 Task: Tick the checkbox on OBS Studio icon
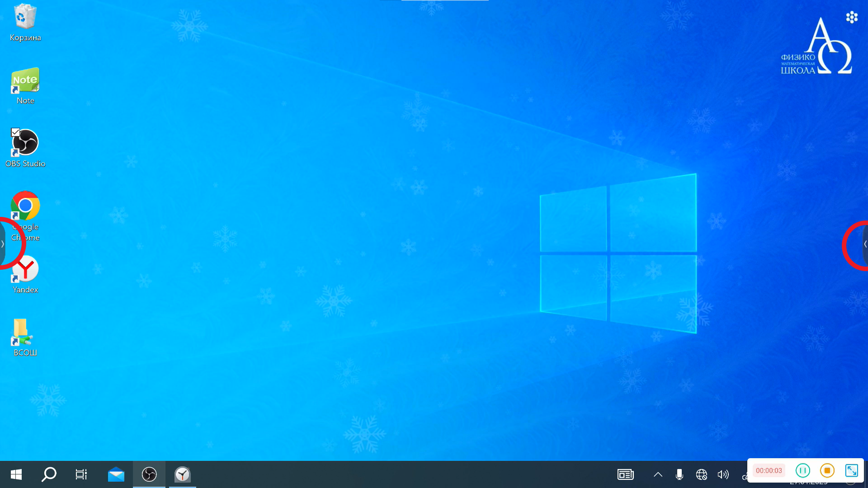(x=15, y=132)
